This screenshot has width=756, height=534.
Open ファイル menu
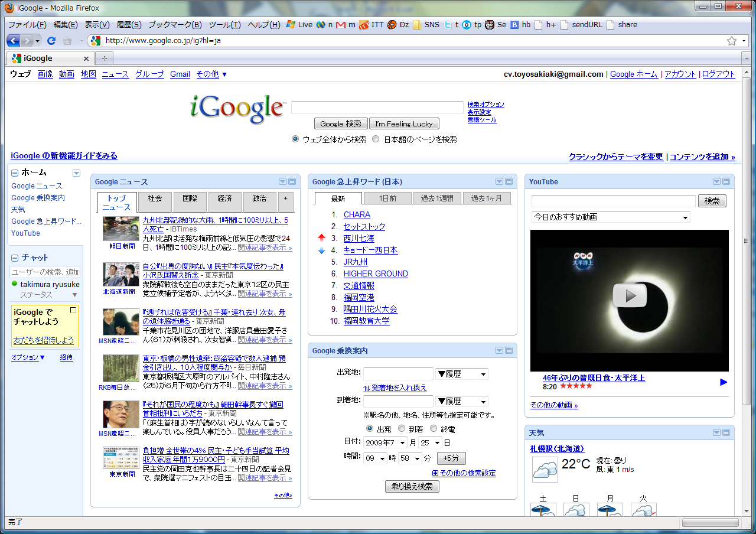(27, 25)
